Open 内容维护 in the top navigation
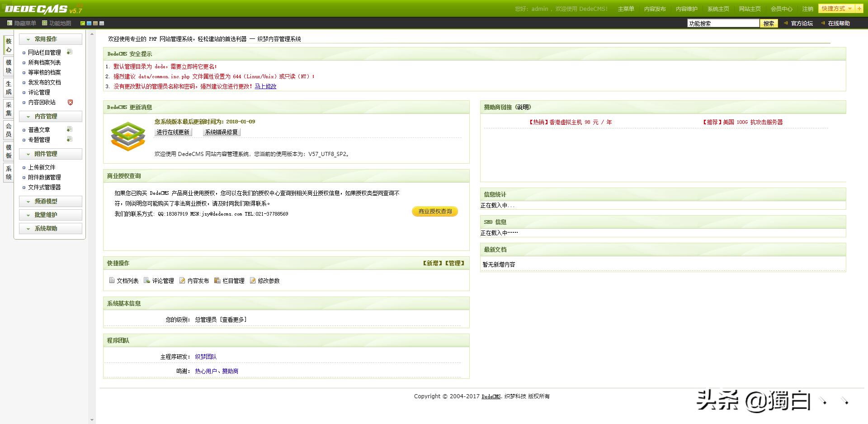The image size is (868, 424). [687, 9]
